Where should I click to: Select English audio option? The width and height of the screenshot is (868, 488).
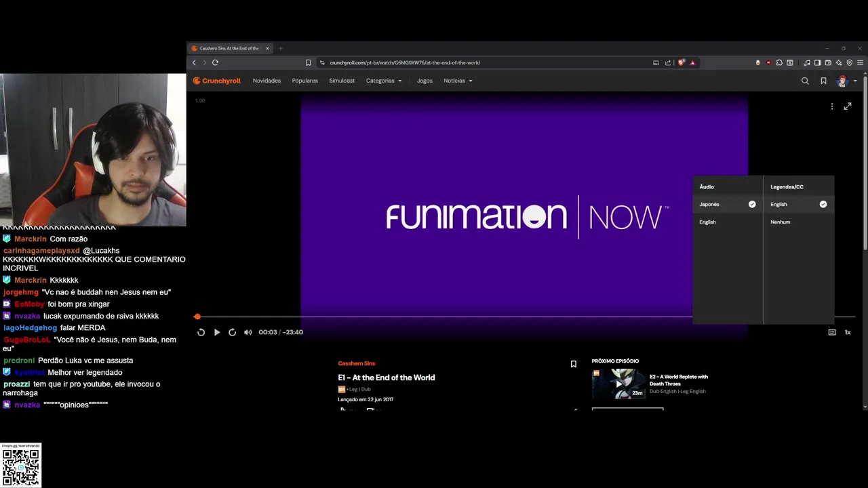tap(728, 222)
